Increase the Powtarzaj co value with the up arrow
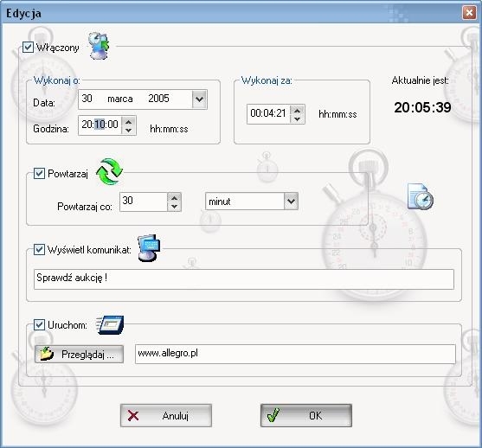Viewport: 482px width, 448px height. [174, 197]
